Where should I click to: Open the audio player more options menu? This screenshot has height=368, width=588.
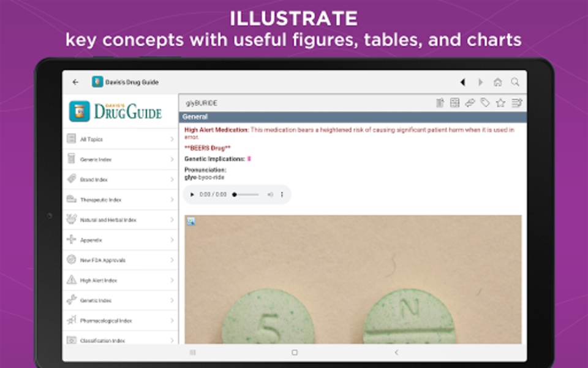pos(282,194)
